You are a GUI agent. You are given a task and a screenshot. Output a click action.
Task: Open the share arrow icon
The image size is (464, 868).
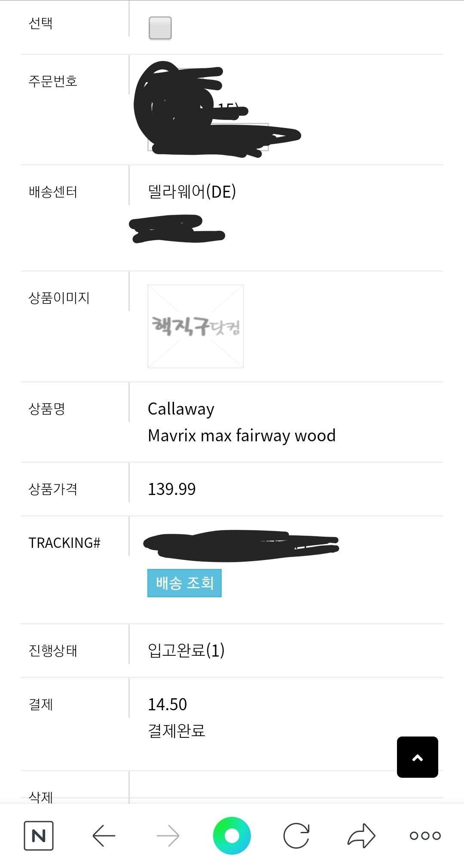361,835
